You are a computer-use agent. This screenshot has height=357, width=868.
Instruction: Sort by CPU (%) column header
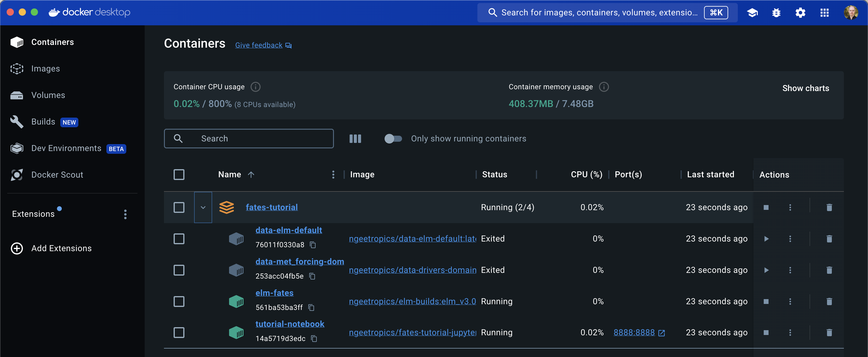pyautogui.click(x=586, y=174)
